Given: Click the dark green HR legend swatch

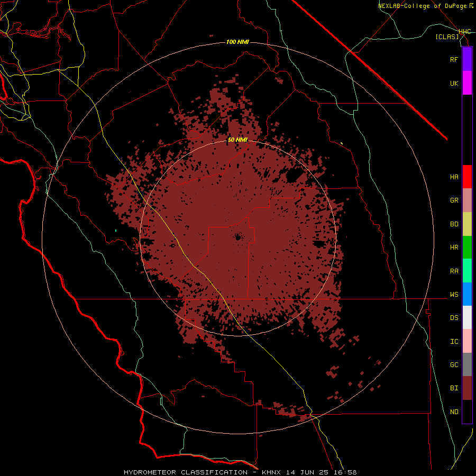Looking at the screenshot, I should coord(467,248).
